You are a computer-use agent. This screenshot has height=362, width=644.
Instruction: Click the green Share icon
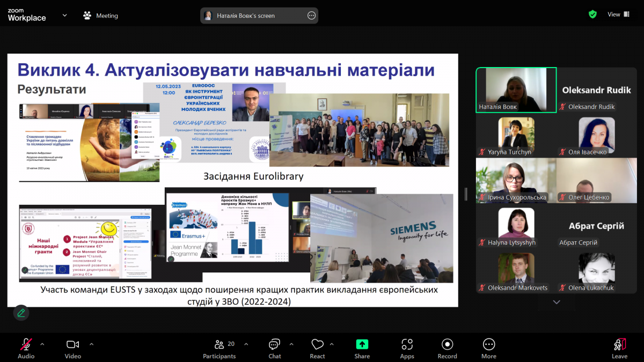362,345
